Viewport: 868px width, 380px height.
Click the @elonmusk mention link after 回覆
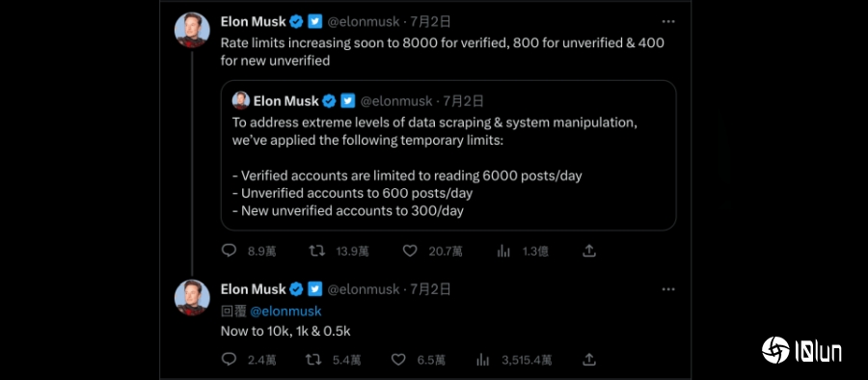(285, 312)
